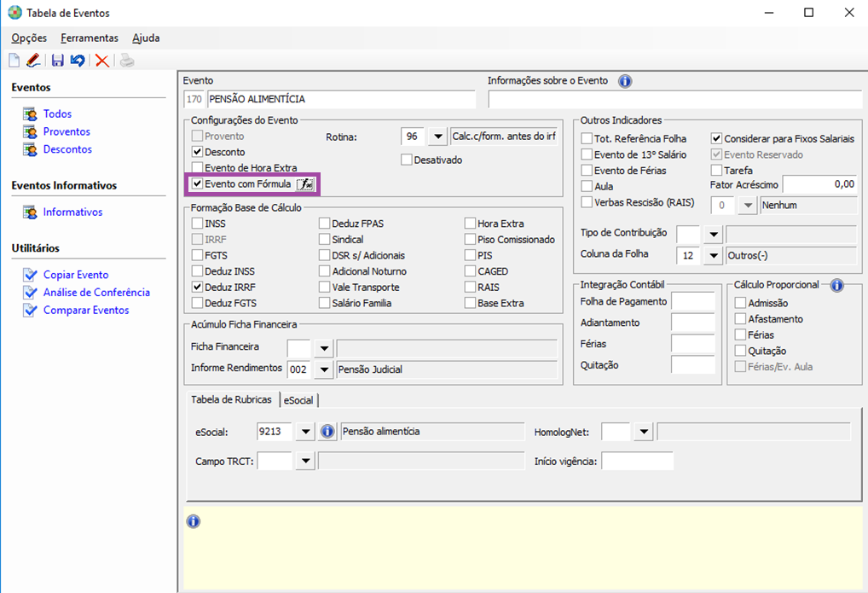Open the Informe Rendimentos dropdown
The height and width of the screenshot is (593, 868).
click(324, 369)
